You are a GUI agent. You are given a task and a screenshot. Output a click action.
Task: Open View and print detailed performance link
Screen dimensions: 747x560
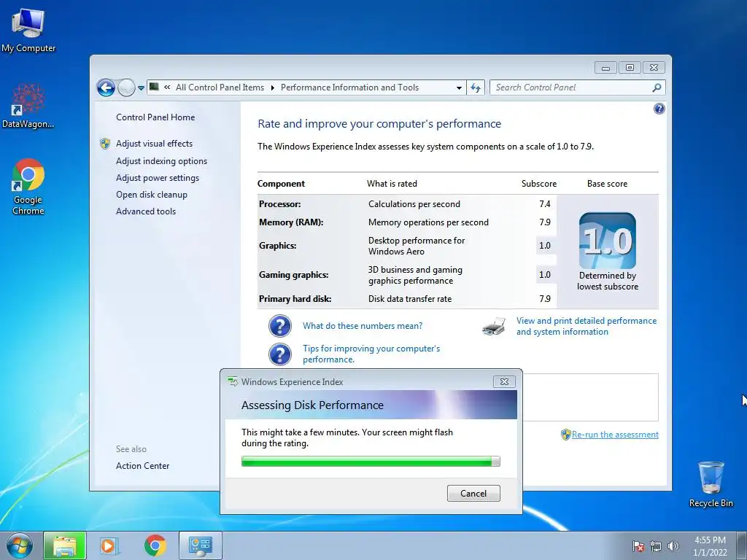[x=587, y=326]
